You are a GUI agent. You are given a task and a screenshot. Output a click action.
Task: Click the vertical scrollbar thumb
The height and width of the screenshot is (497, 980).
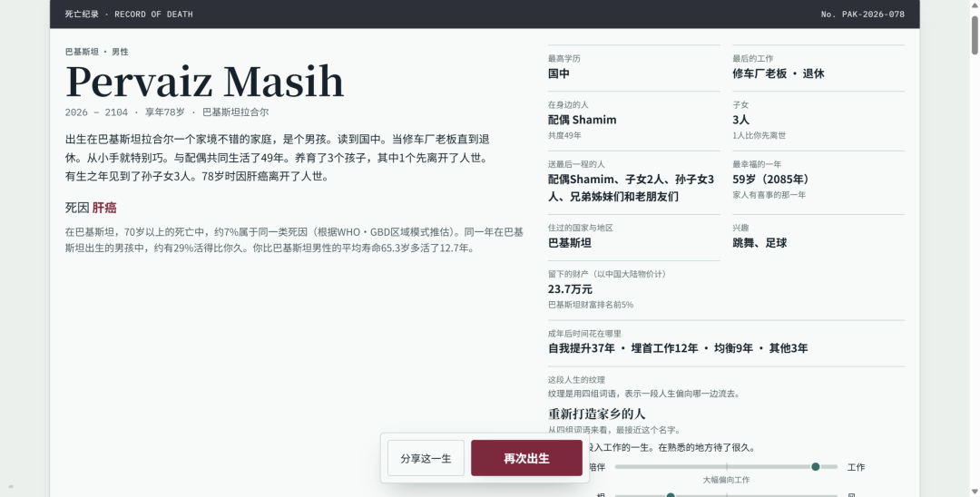pos(975,35)
